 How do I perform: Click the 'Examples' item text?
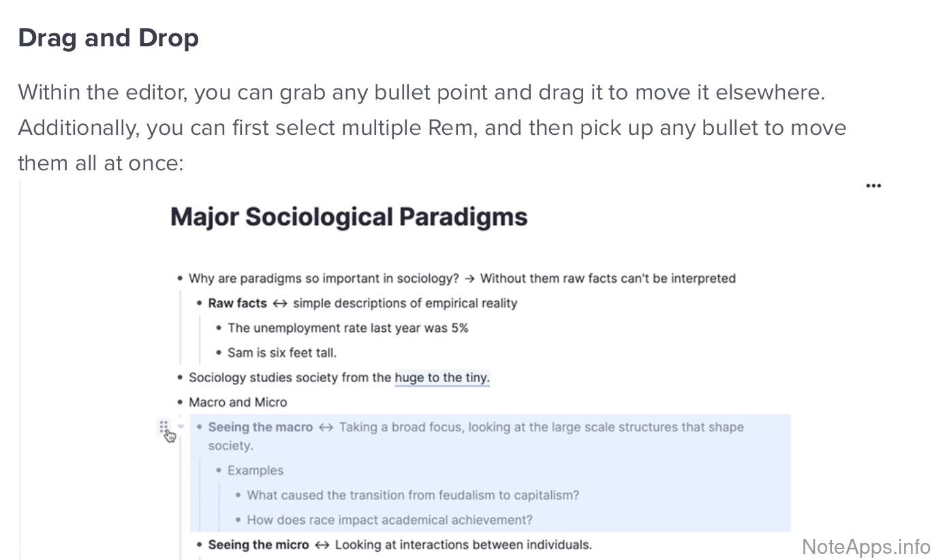point(255,470)
